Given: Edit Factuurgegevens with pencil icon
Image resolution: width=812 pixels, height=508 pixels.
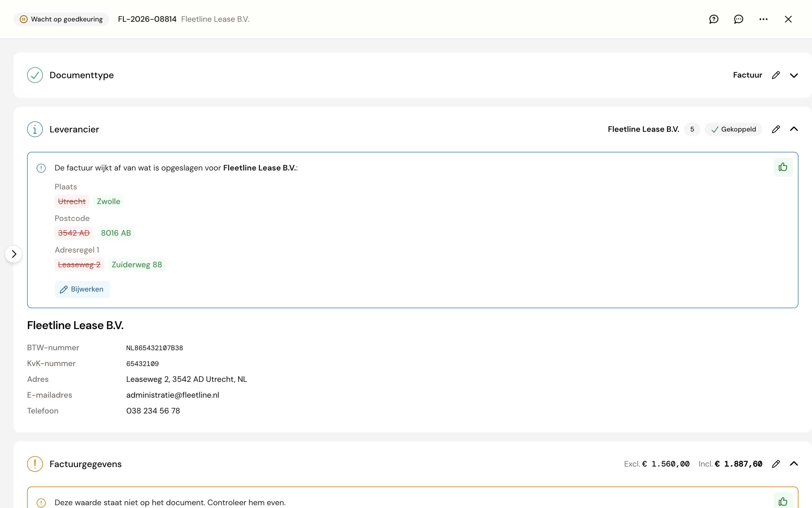Looking at the screenshot, I should 776,464.
